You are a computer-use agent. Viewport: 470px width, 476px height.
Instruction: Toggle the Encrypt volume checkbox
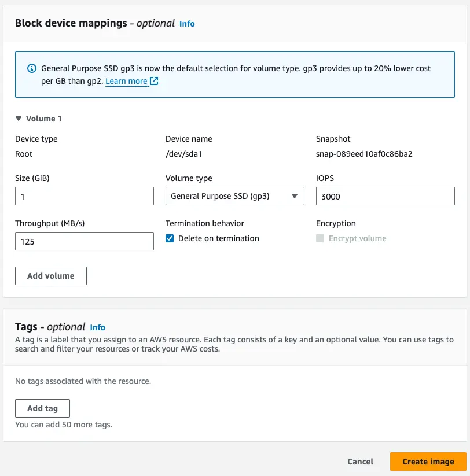click(320, 238)
